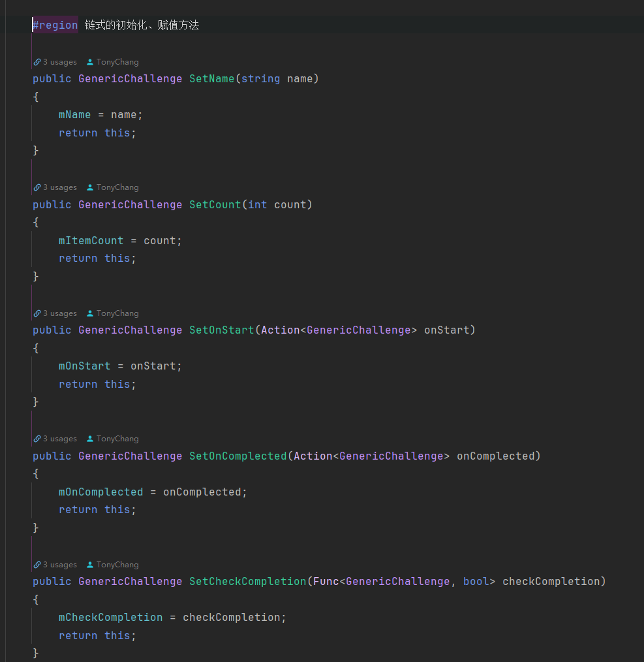
Task: Click the SetCount method name
Action: 215,205
